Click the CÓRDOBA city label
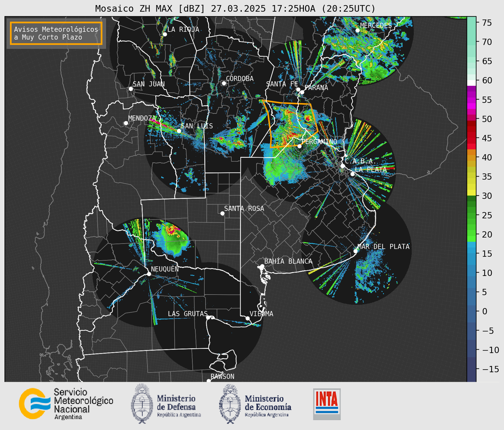This screenshot has width=504, height=430. coord(240,78)
